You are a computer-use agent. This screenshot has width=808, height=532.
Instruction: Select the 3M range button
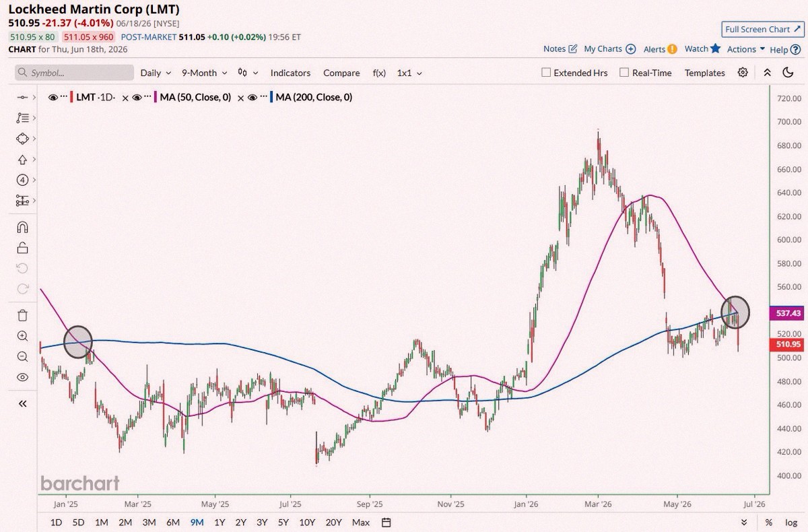click(149, 523)
